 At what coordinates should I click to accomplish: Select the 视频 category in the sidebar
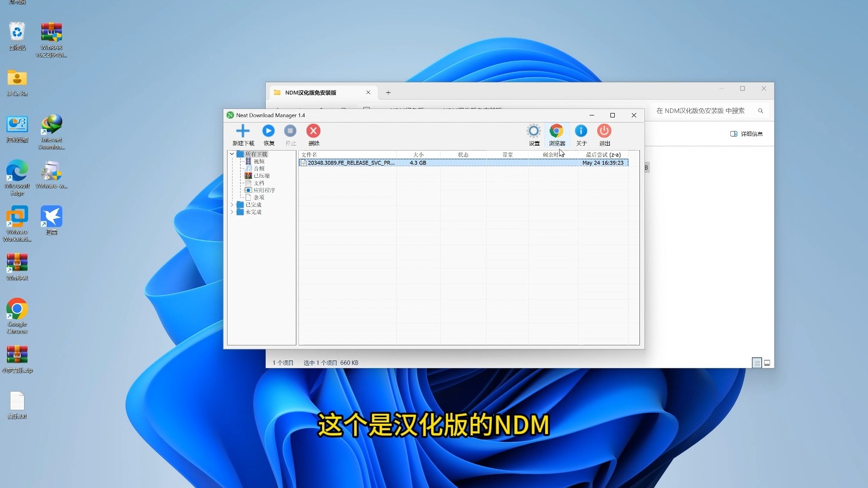coord(259,161)
